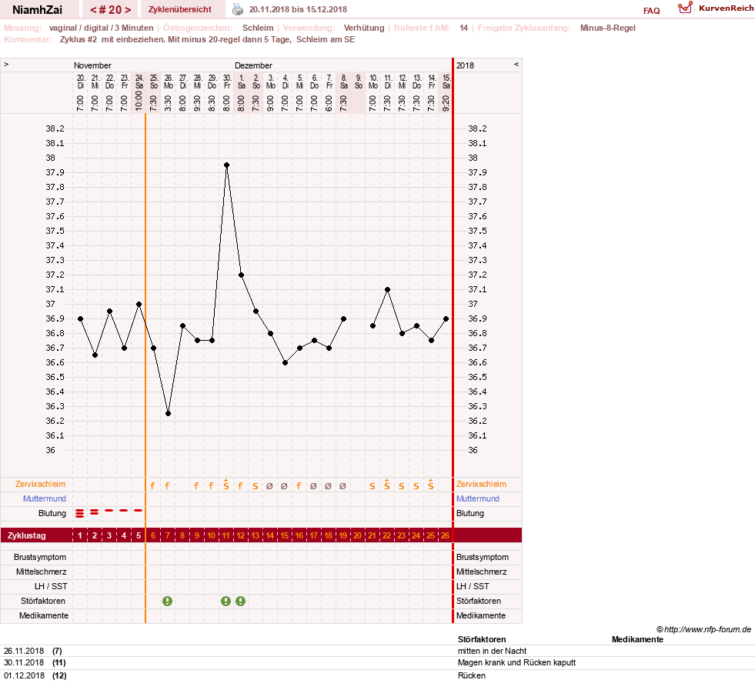Click the left Brustsymptom row label
The width and height of the screenshot is (755, 700).
(40, 557)
